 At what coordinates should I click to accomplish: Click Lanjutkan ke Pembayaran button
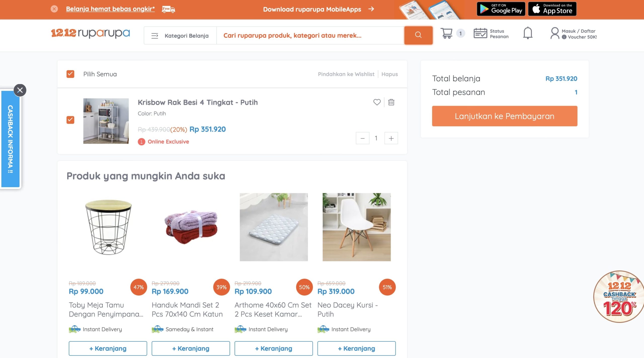coord(504,116)
